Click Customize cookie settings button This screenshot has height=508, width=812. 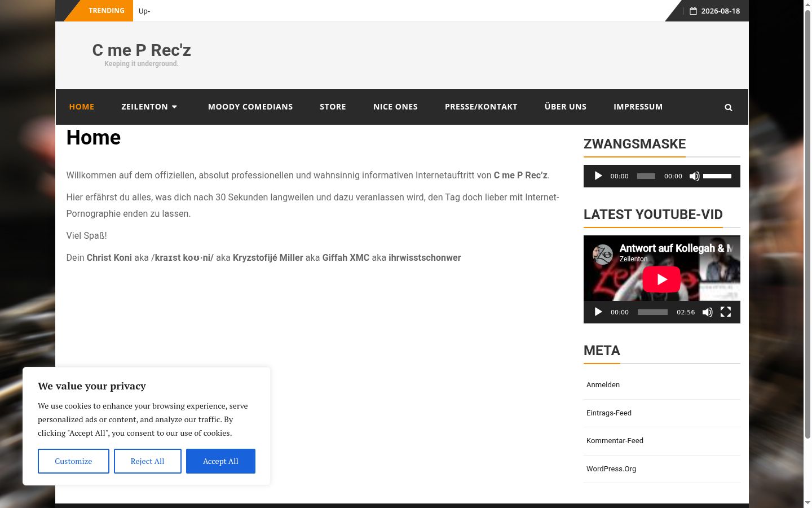[73, 461]
